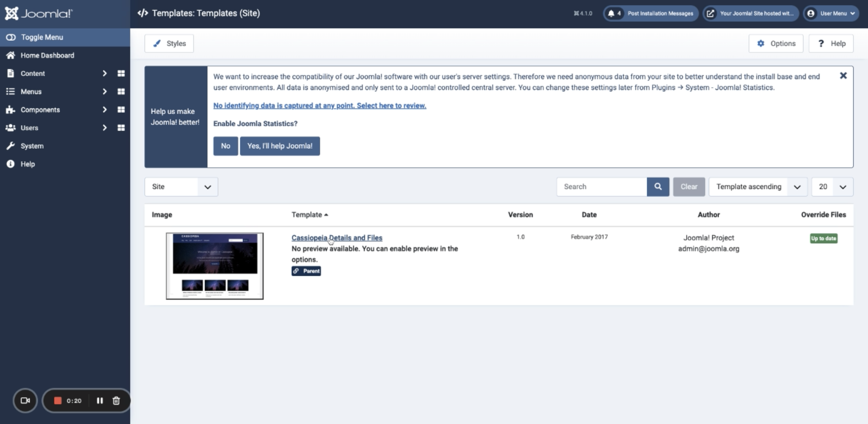This screenshot has width=868, height=424.
Task: Open Cassiopeia Details and Files
Action: pos(337,238)
